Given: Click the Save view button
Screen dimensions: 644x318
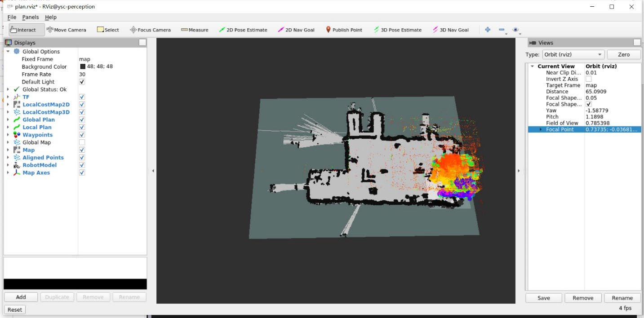Looking at the screenshot, I should click(544, 298).
